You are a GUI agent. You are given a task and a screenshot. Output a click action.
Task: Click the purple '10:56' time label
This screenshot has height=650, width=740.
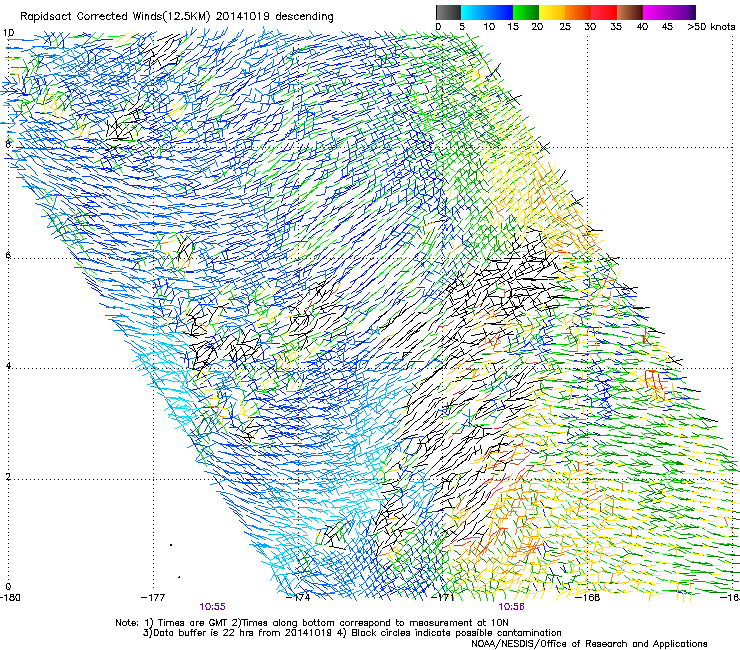tap(512, 607)
